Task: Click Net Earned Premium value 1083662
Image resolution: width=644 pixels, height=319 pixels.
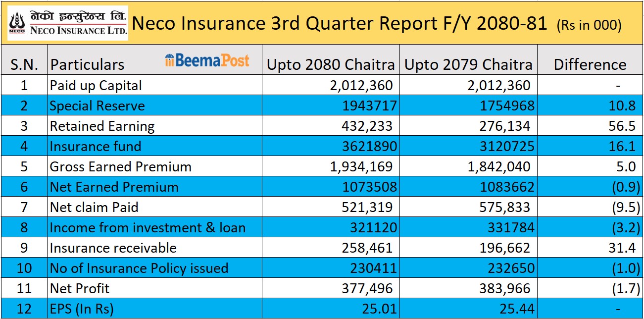Action: coord(501,187)
